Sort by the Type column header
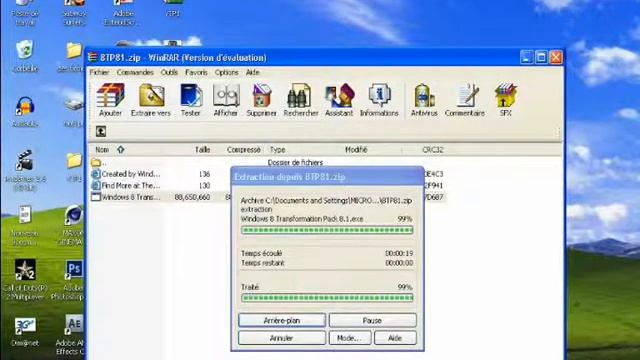Image resolution: width=640 pixels, height=360 pixels. [278, 150]
